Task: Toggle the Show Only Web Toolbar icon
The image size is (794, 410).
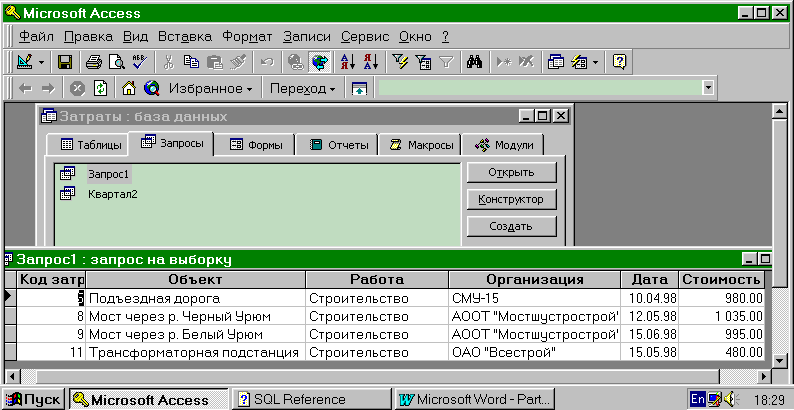Action: (359, 89)
